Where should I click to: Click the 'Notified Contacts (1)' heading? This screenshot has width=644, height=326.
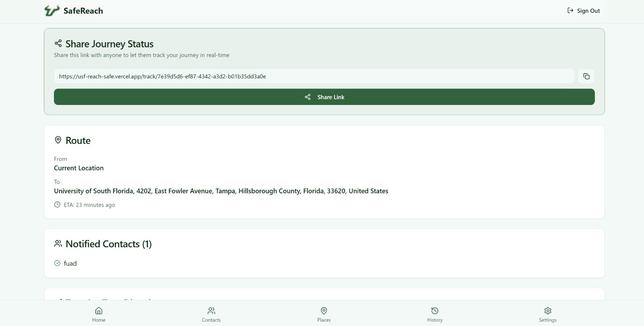[109, 244]
